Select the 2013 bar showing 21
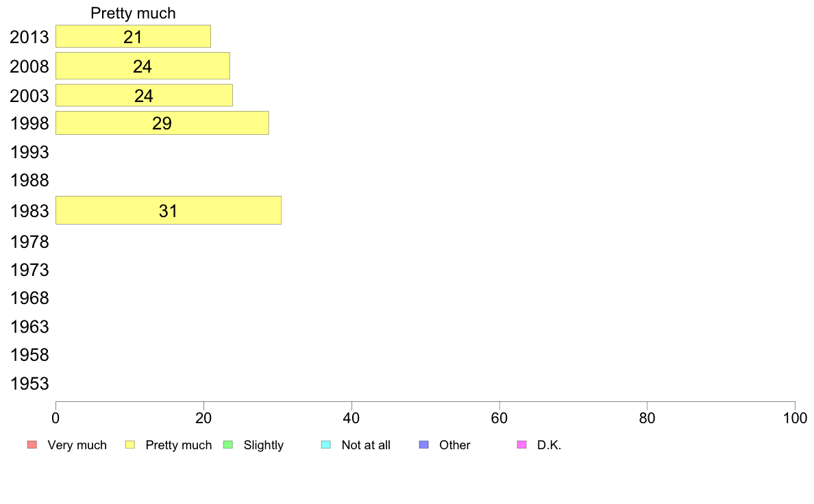This screenshot has height=504, width=814. [x=134, y=36]
